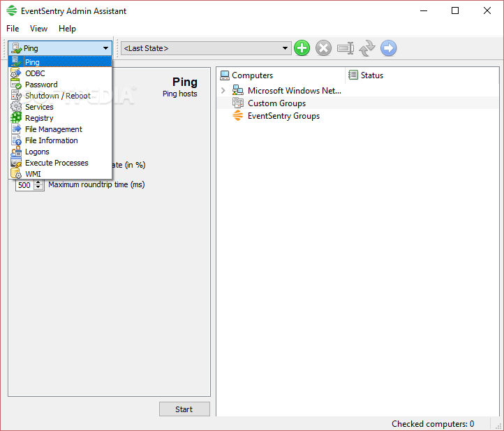
Task: Click the Checked computers: 0 status text
Action: [433, 424]
